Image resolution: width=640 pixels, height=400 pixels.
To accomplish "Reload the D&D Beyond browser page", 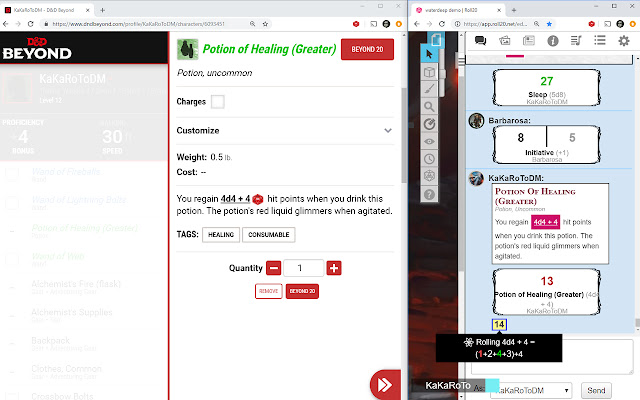I will [x=31, y=24].
